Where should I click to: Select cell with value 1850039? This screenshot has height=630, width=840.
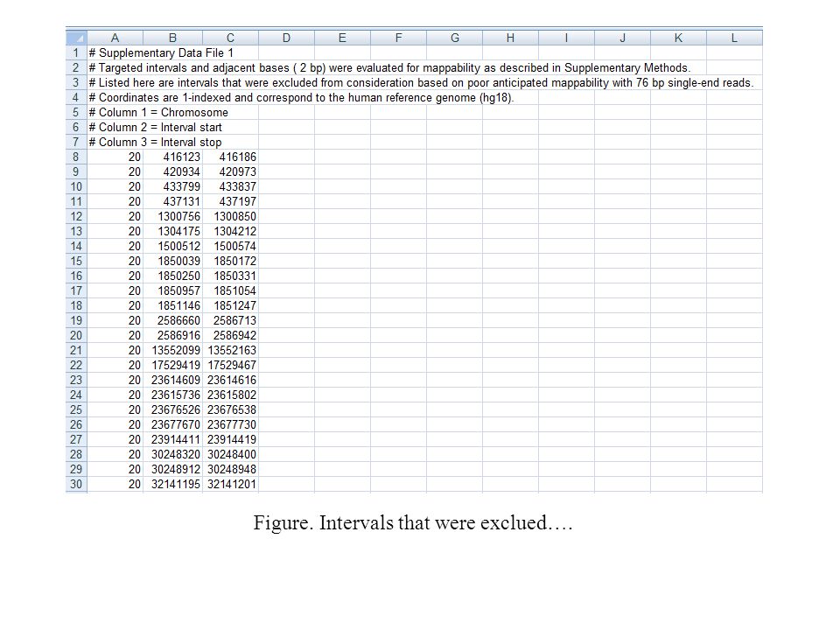pyautogui.click(x=172, y=261)
